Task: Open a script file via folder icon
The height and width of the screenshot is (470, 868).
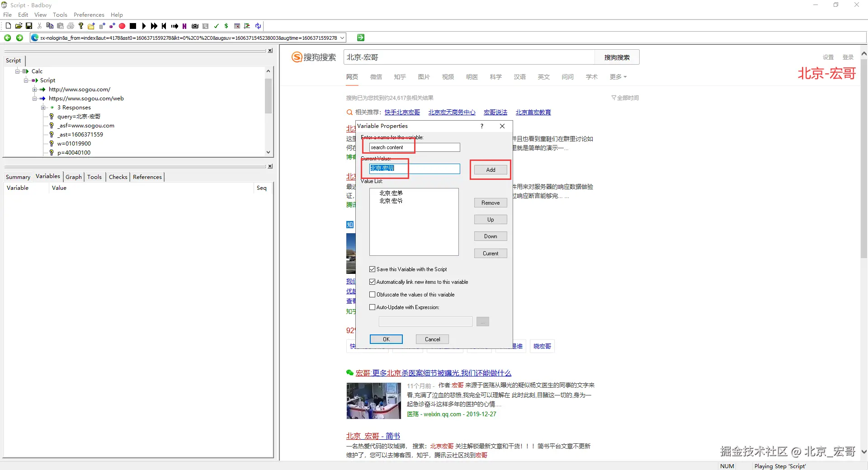Action: pyautogui.click(x=19, y=26)
